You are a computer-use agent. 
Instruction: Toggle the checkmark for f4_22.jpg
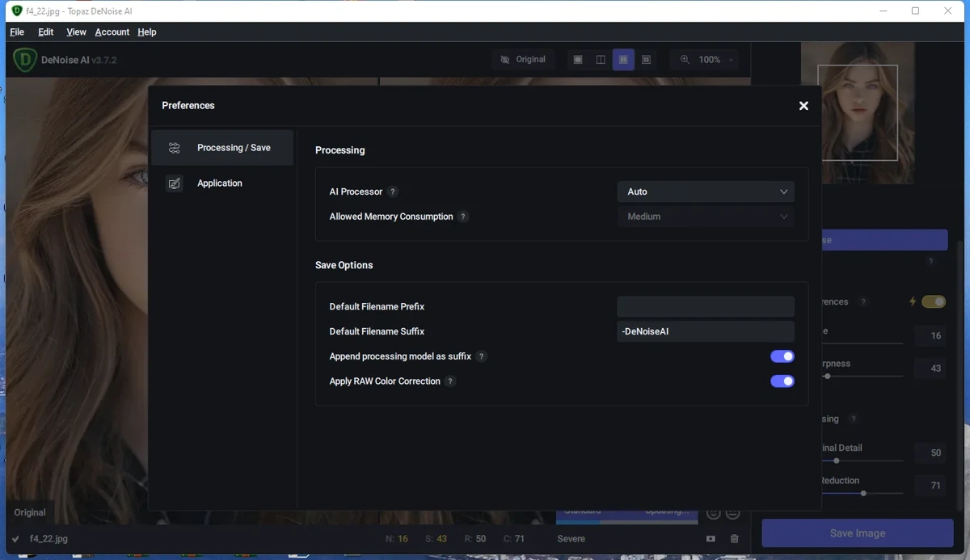[x=15, y=539]
